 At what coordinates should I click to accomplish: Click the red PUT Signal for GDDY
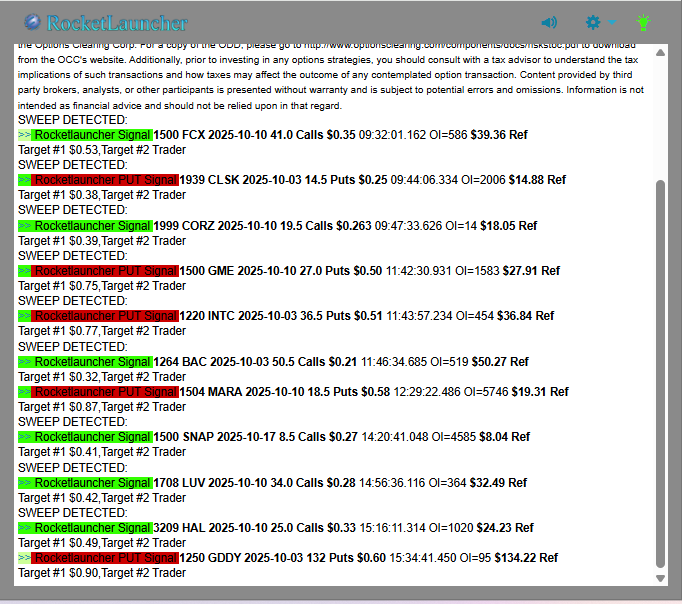pos(98,558)
